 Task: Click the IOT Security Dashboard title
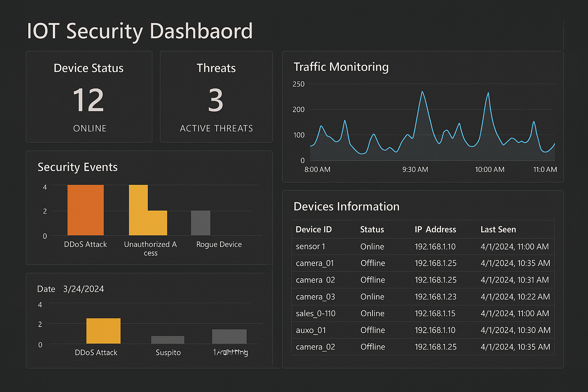[140, 31]
